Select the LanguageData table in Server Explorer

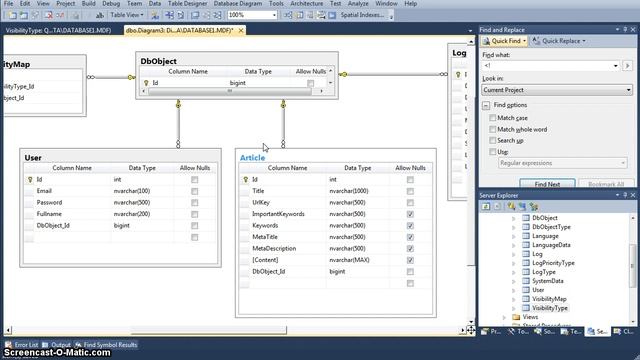(551, 245)
